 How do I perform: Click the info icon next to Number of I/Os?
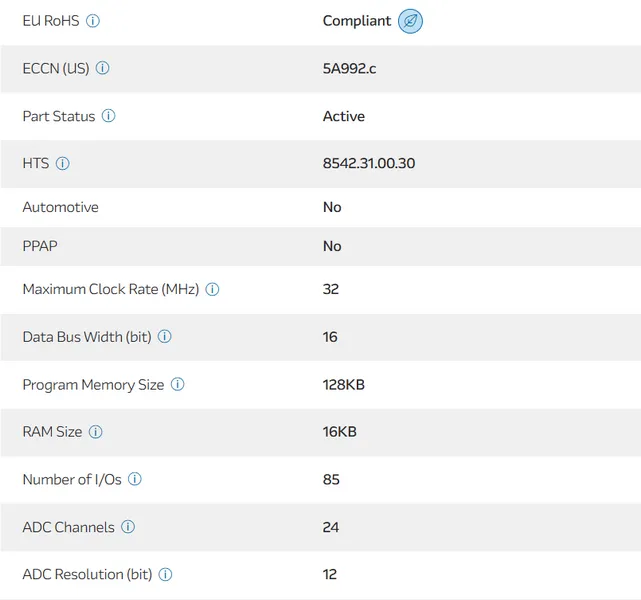click(x=134, y=479)
